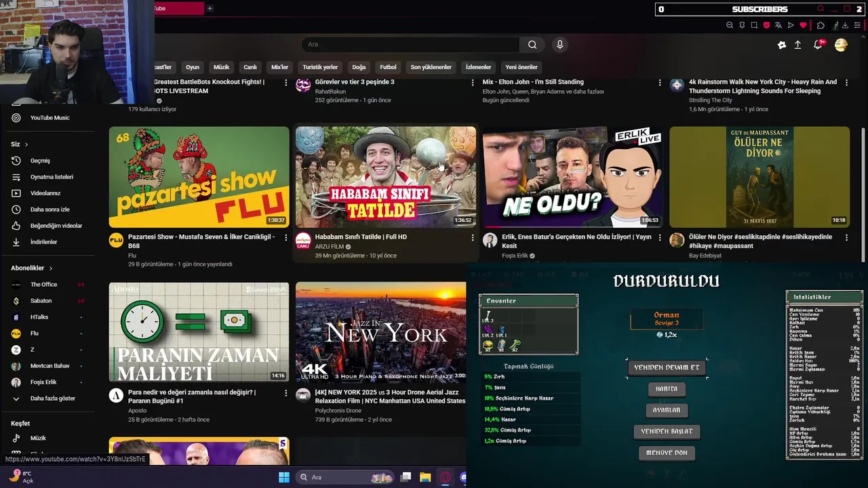Open browser downloads icon
The image size is (868, 488).
(x=845, y=25)
